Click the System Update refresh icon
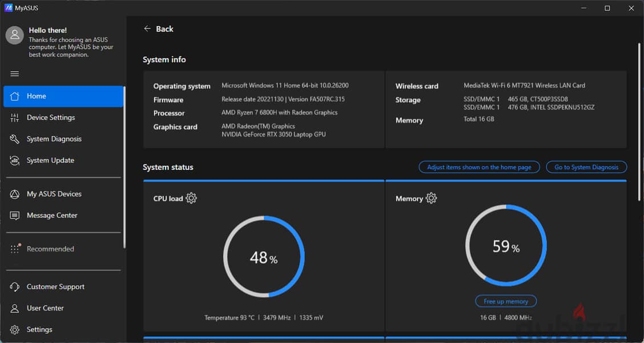 [14, 161]
